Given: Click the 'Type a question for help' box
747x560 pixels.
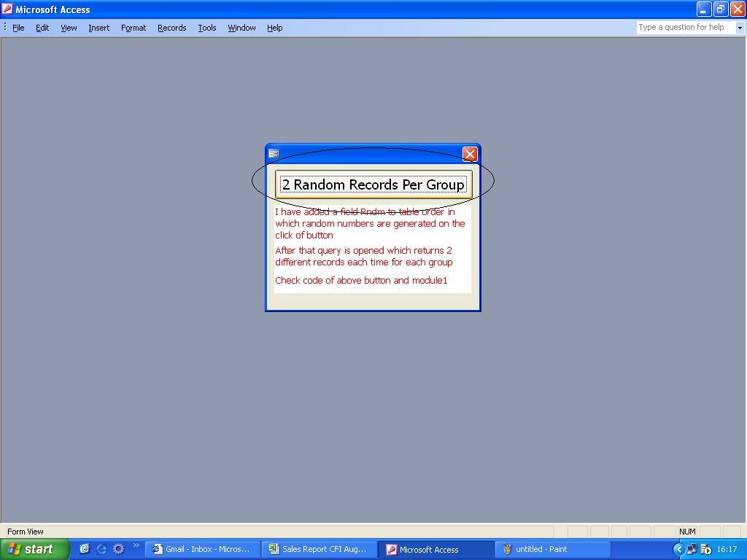Looking at the screenshot, I should (684, 27).
